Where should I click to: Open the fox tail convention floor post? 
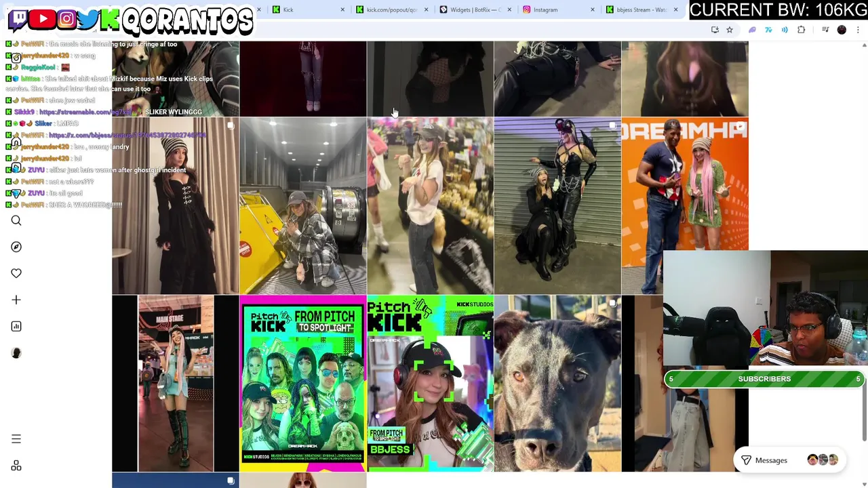[431, 206]
